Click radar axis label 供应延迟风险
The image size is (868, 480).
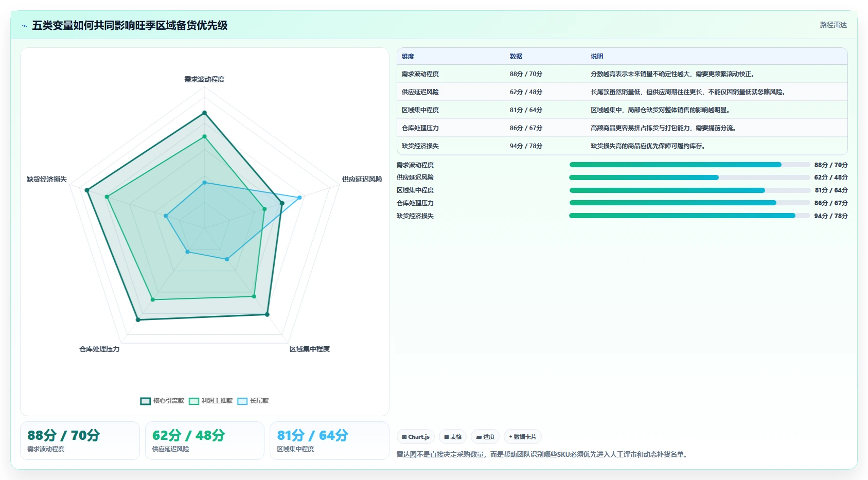pyautogui.click(x=362, y=179)
